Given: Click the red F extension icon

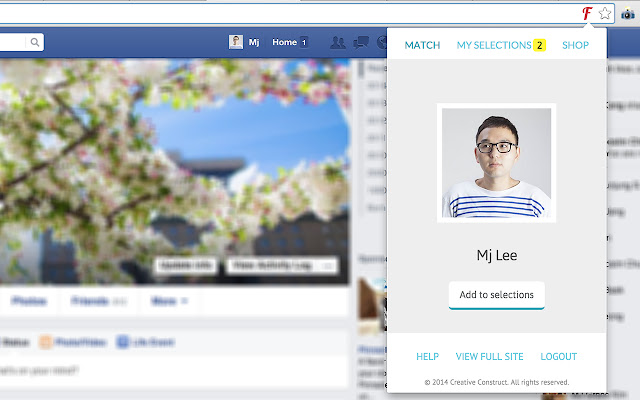Looking at the screenshot, I should click(587, 13).
